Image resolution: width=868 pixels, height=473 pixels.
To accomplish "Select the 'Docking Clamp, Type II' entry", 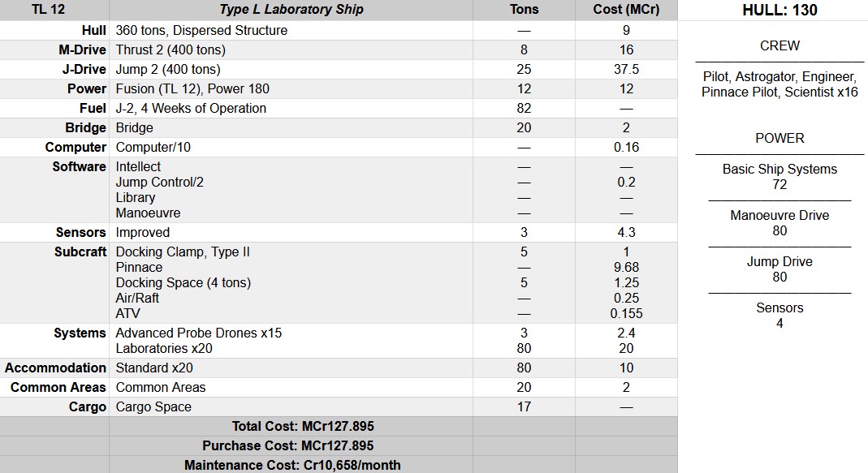I will (x=183, y=252).
